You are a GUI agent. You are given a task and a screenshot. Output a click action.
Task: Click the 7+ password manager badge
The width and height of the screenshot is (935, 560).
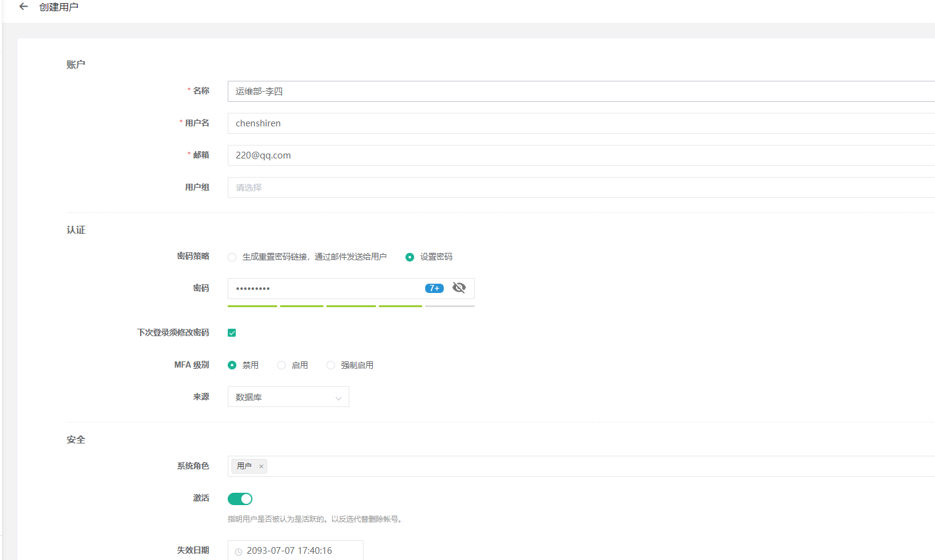click(434, 288)
